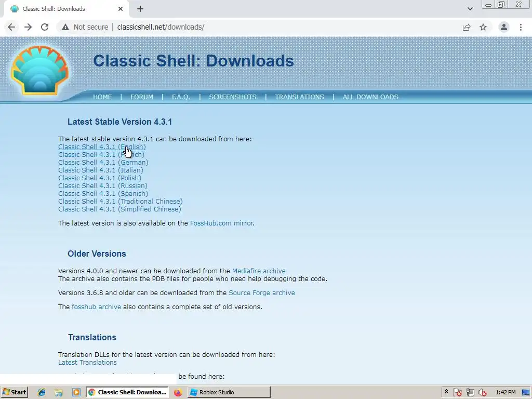Open the network tray icon
Image resolution: width=532 pixels, height=399 pixels.
[470, 393]
